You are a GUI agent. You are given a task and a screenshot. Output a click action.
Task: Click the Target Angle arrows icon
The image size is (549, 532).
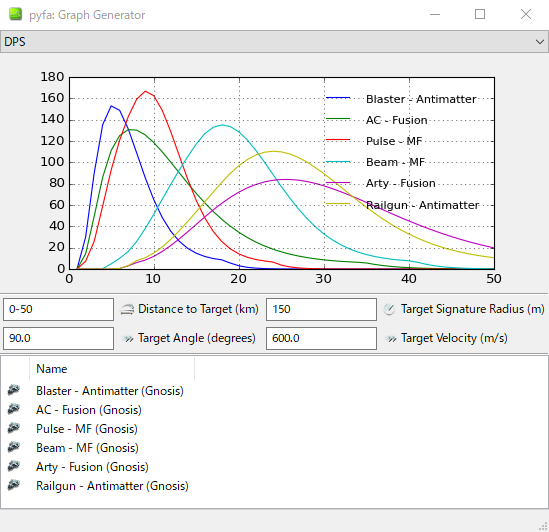coord(129,339)
